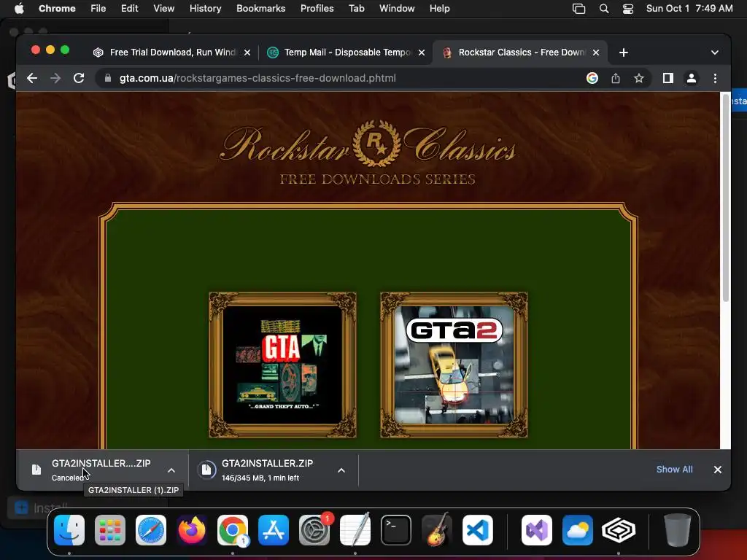Screen dimensions: 747x560
Task: Open options for canceled GTA2INSTALLER download
Action: point(171,470)
